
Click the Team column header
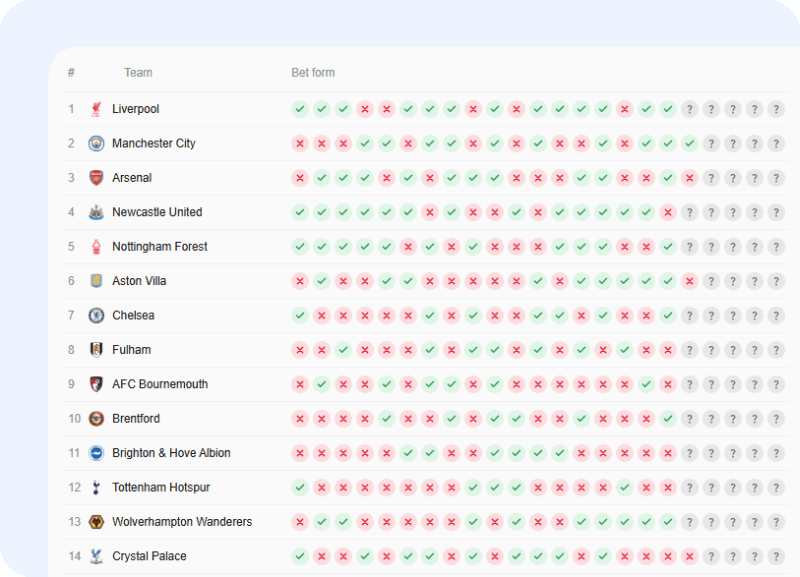point(138,73)
